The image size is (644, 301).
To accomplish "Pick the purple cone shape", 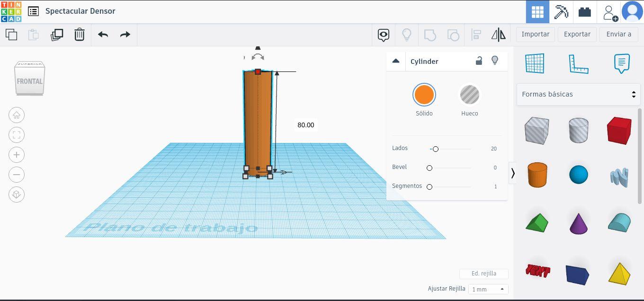I will pyautogui.click(x=578, y=223).
